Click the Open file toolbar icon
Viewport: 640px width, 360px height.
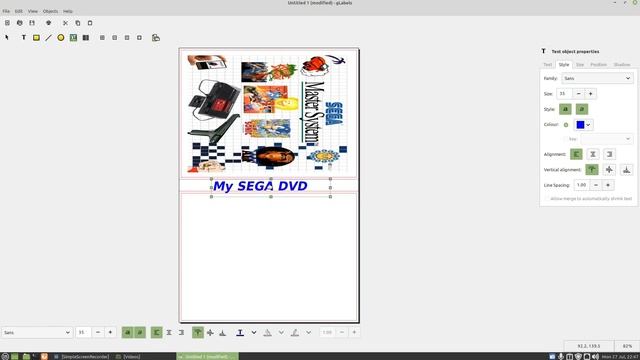click(20, 23)
